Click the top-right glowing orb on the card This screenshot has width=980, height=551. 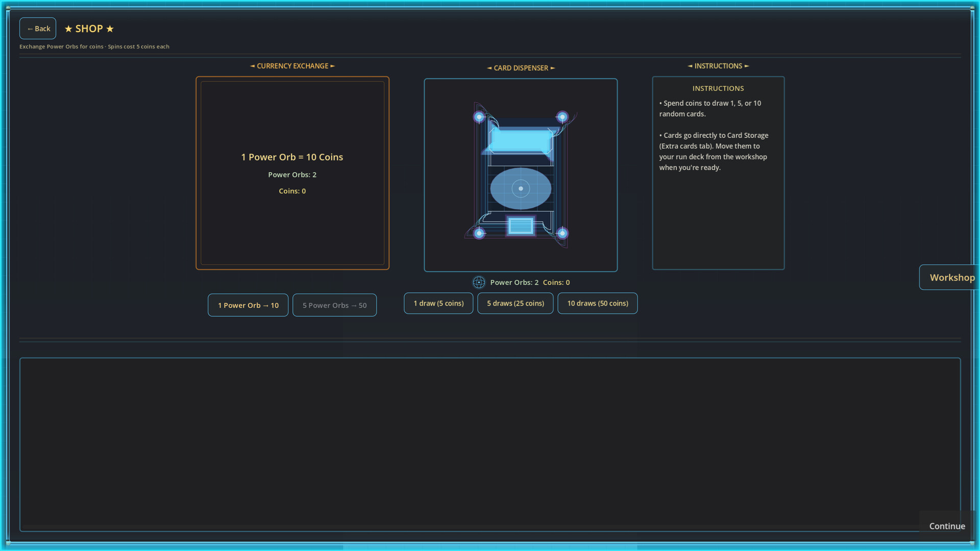pos(562,117)
